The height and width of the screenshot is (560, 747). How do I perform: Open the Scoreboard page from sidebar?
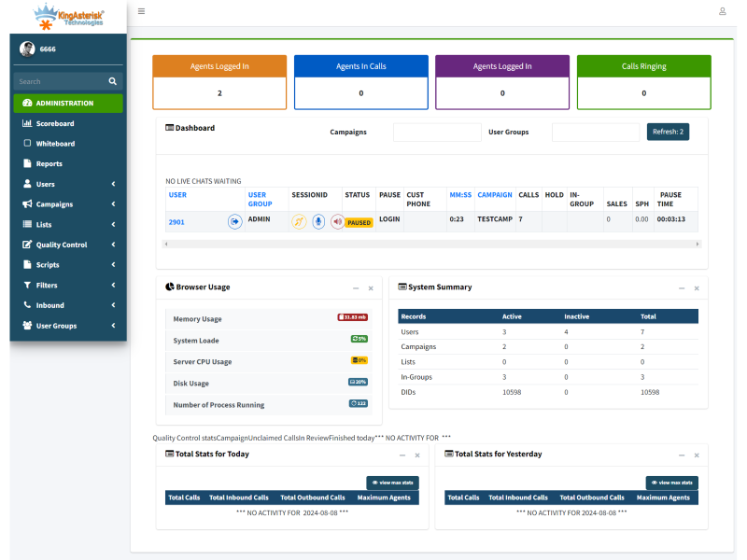point(55,123)
